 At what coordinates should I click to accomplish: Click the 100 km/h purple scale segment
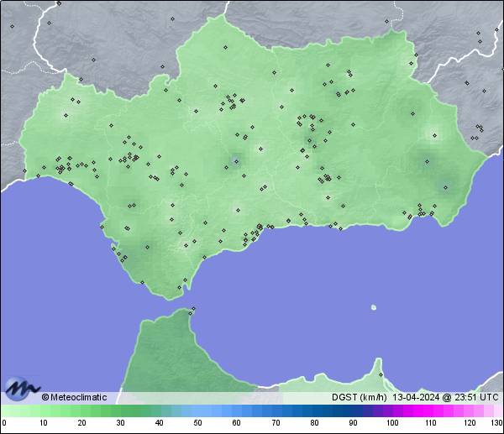(x=391, y=410)
